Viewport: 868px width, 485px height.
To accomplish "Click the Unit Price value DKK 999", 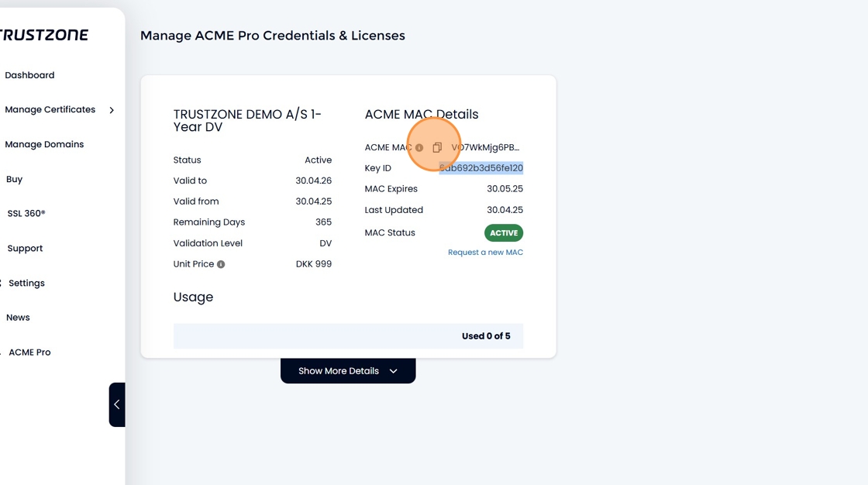I will pyautogui.click(x=314, y=264).
